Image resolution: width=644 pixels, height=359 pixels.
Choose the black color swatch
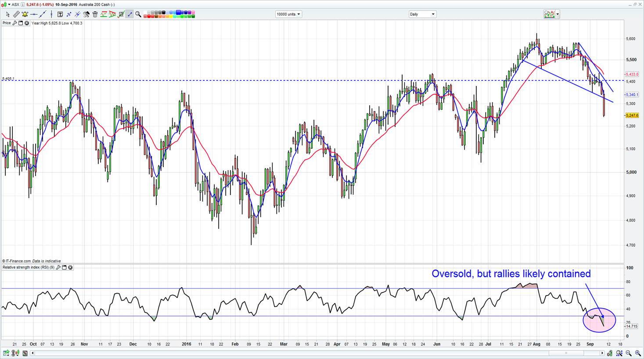click(x=163, y=12)
